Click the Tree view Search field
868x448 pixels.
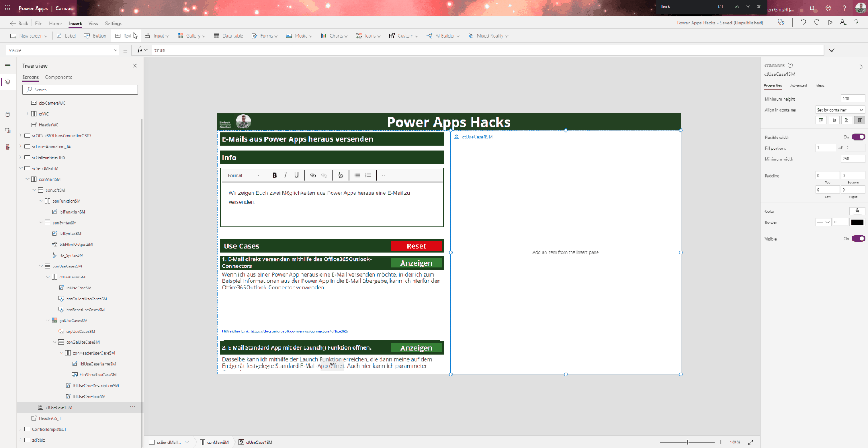pyautogui.click(x=80, y=90)
